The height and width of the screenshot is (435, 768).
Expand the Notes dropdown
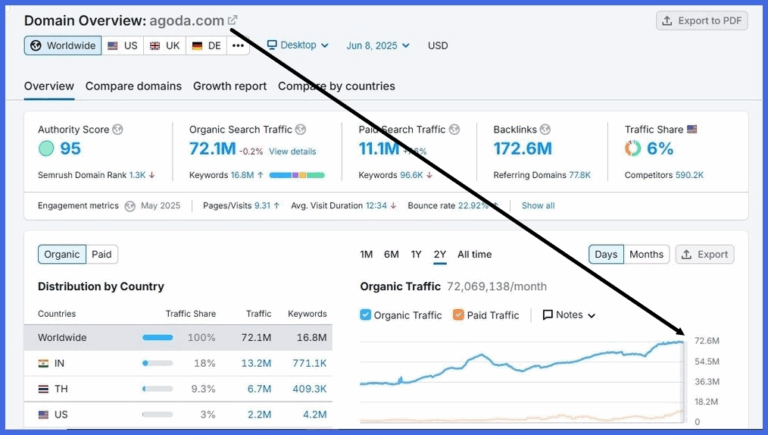[569, 315]
